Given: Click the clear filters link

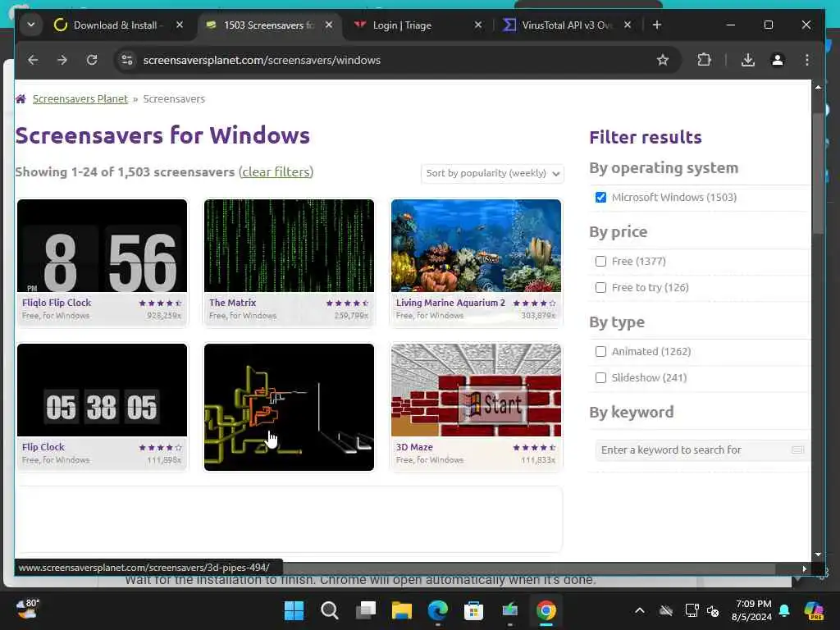Looking at the screenshot, I should (276, 172).
